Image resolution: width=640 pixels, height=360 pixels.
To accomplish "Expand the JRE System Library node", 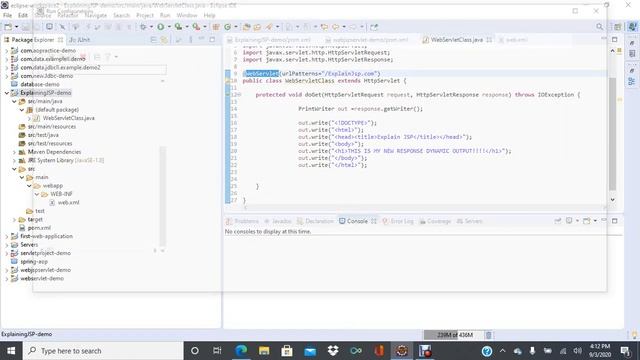I will point(14,160).
